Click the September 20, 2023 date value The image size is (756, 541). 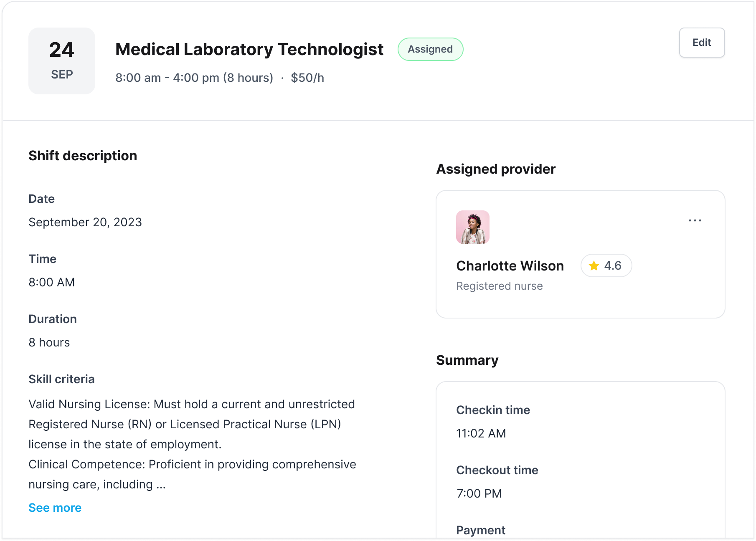[85, 222]
